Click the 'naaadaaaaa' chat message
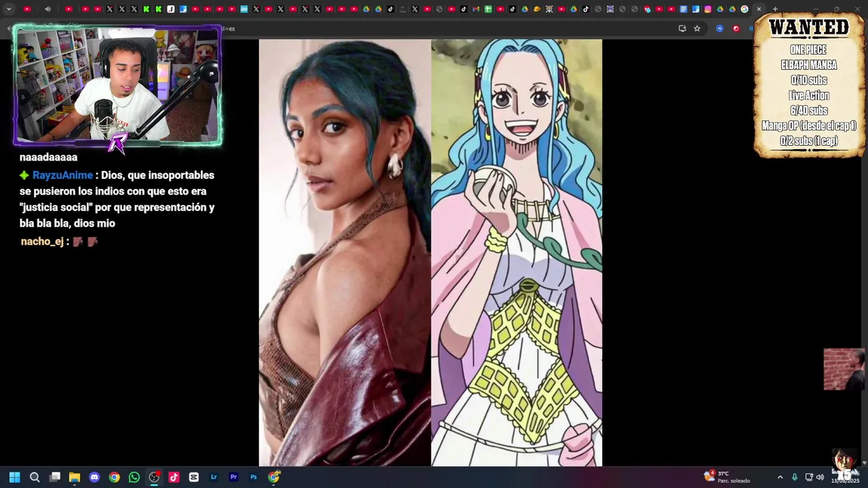 tap(48, 157)
